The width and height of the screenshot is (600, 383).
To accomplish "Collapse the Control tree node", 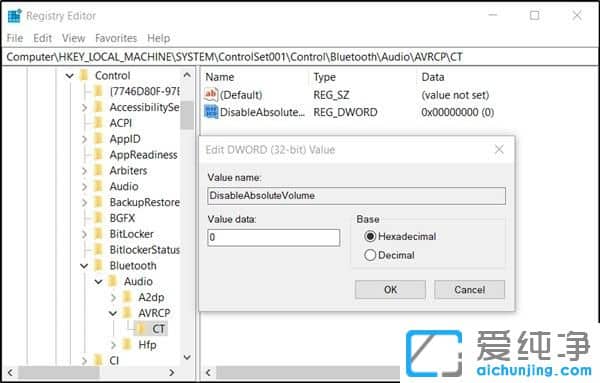I will (70, 76).
